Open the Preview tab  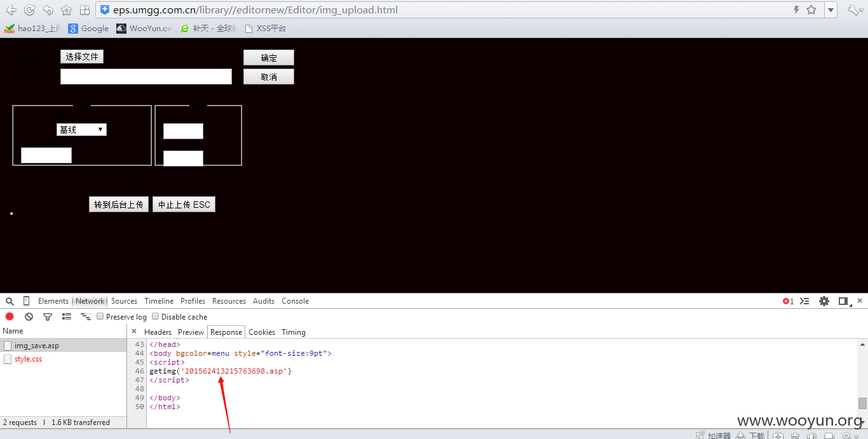191,332
